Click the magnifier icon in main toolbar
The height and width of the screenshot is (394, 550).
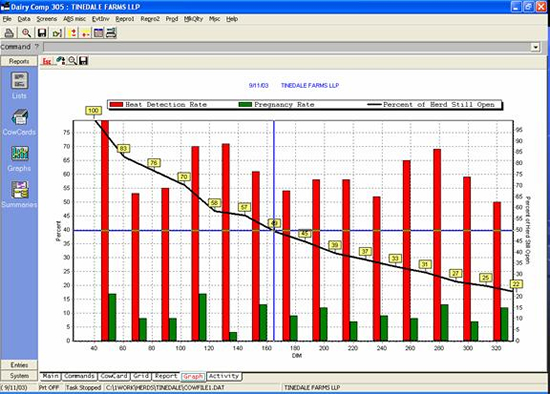tap(26, 33)
